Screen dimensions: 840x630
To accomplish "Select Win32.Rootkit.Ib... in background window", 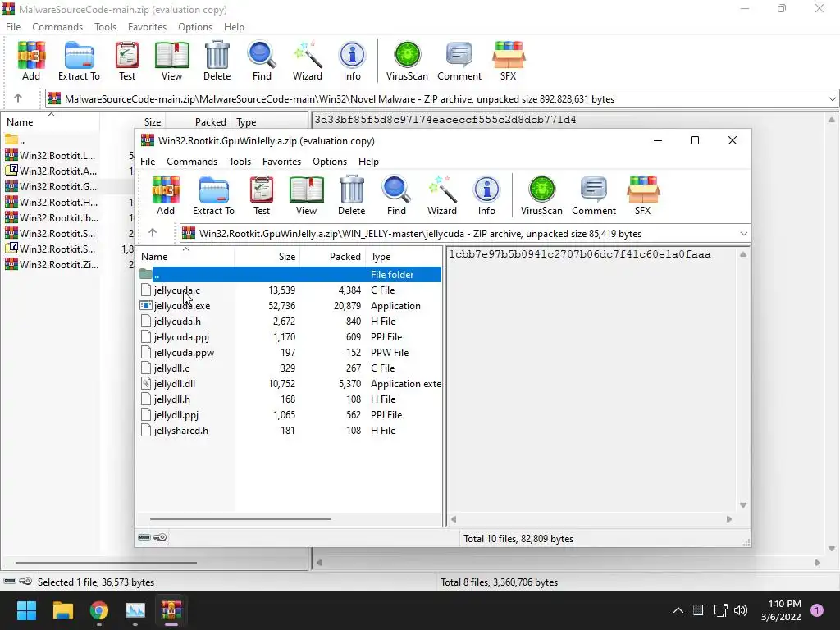I will [x=59, y=217].
